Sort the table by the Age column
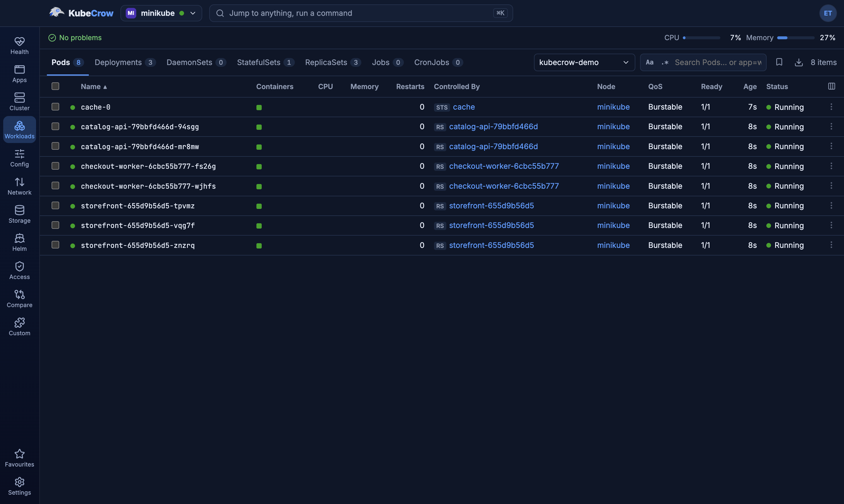 tap(750, 87)
